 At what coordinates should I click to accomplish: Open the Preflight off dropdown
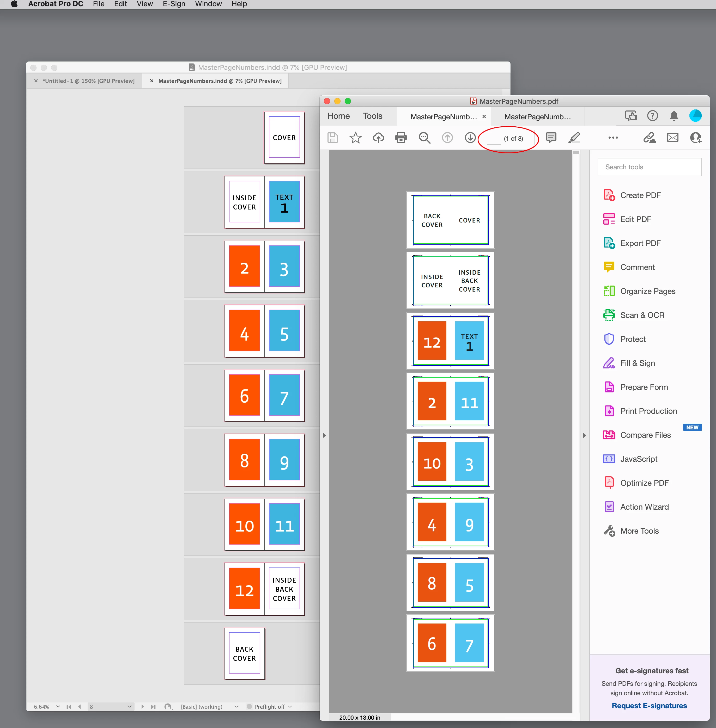[x=290, y=707]
